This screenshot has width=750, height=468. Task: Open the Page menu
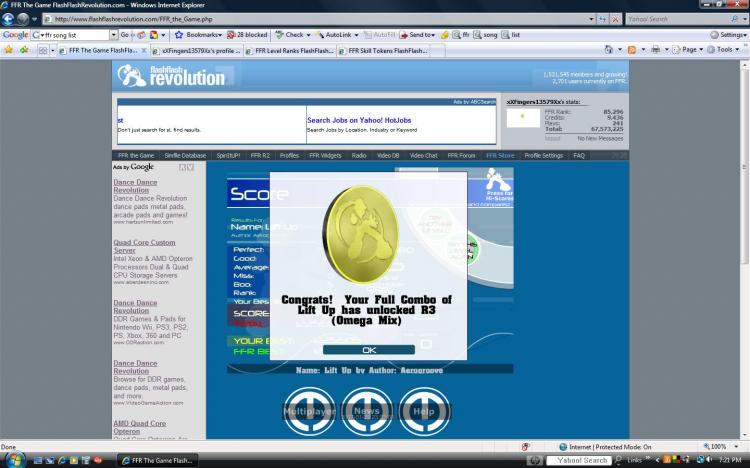pyautogui.click(x=688, y=50)
